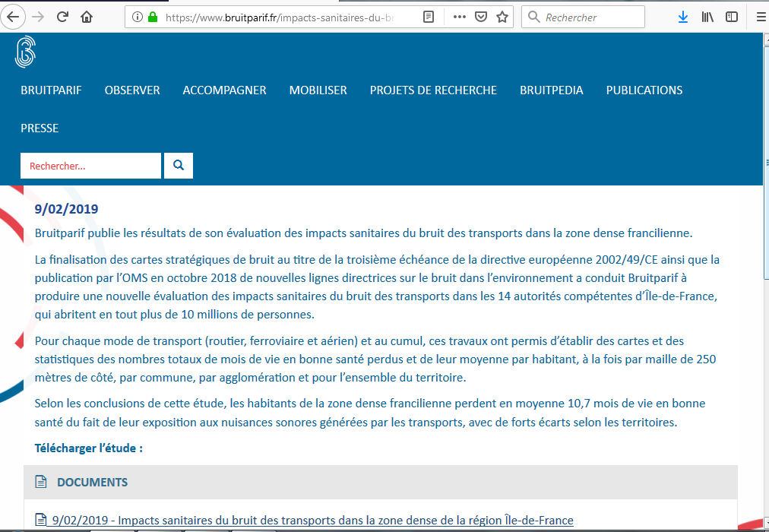Click the file icon before the 9/02/2019 document link
The height and width of the screenshot is (532, 769).
41,520
